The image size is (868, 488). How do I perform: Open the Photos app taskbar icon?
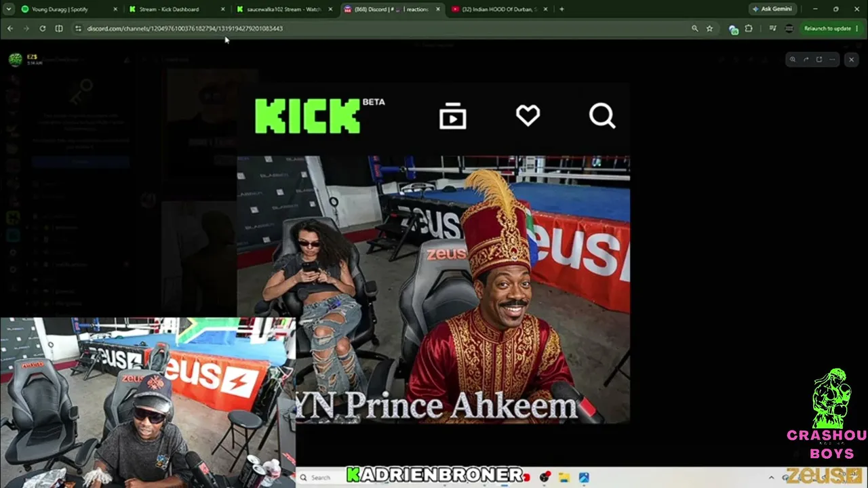click(583, 477)
